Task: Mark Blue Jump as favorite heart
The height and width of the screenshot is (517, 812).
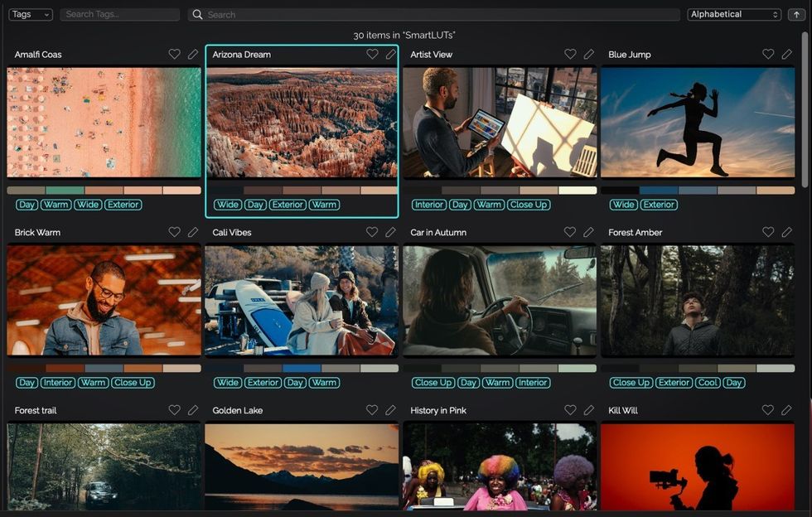Action: pos(768,54)
